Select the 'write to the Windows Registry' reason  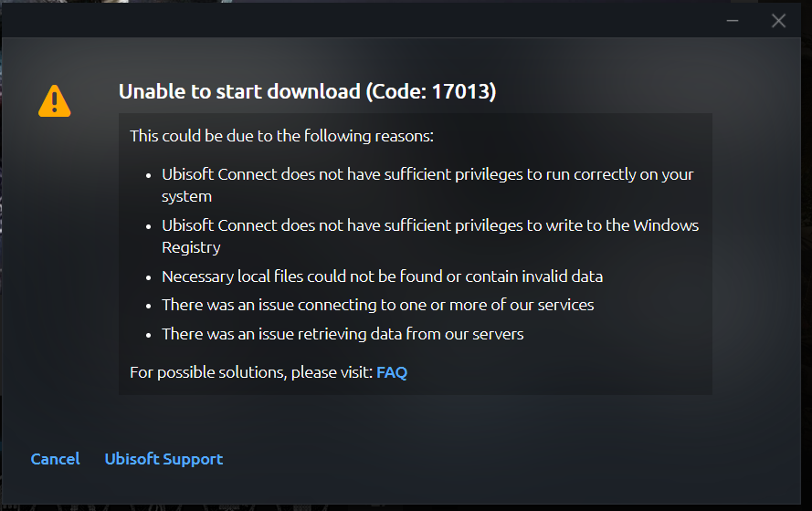[x=430, y=235]
